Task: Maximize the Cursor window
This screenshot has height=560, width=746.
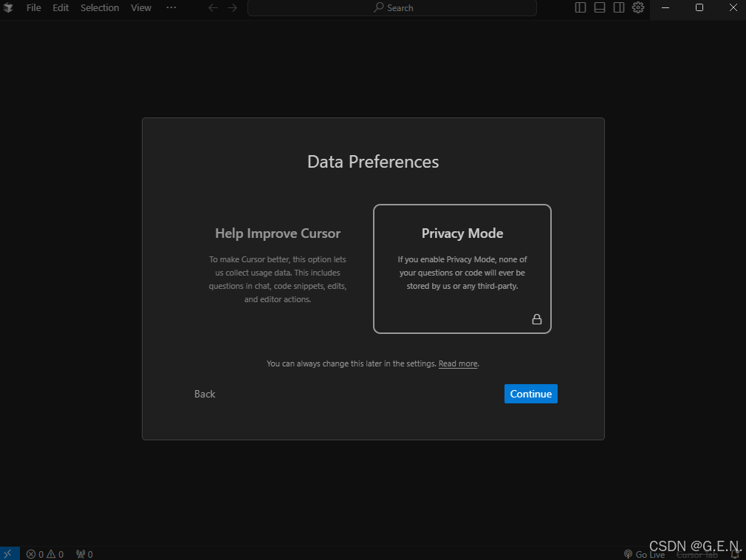Action: click(699, 7)
